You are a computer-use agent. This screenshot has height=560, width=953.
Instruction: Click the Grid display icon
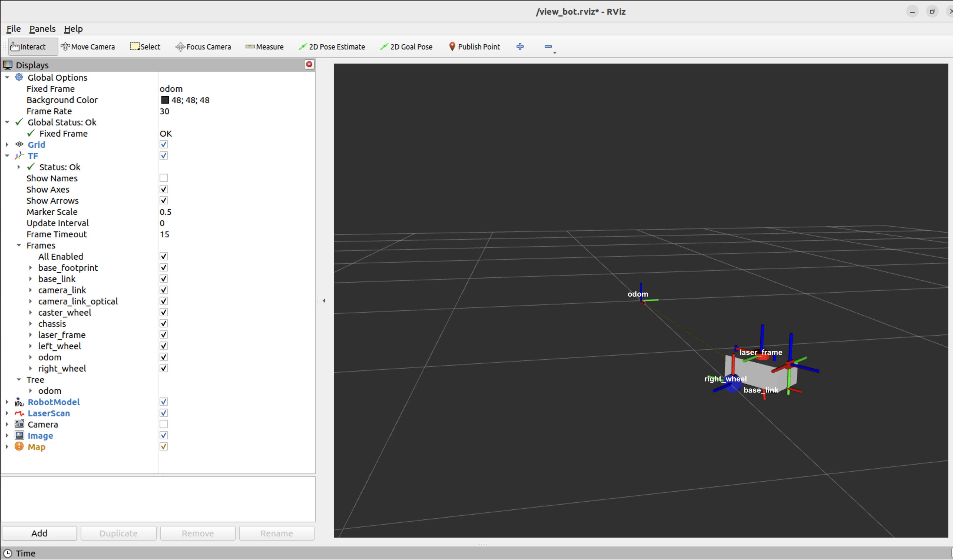[19, 145]
